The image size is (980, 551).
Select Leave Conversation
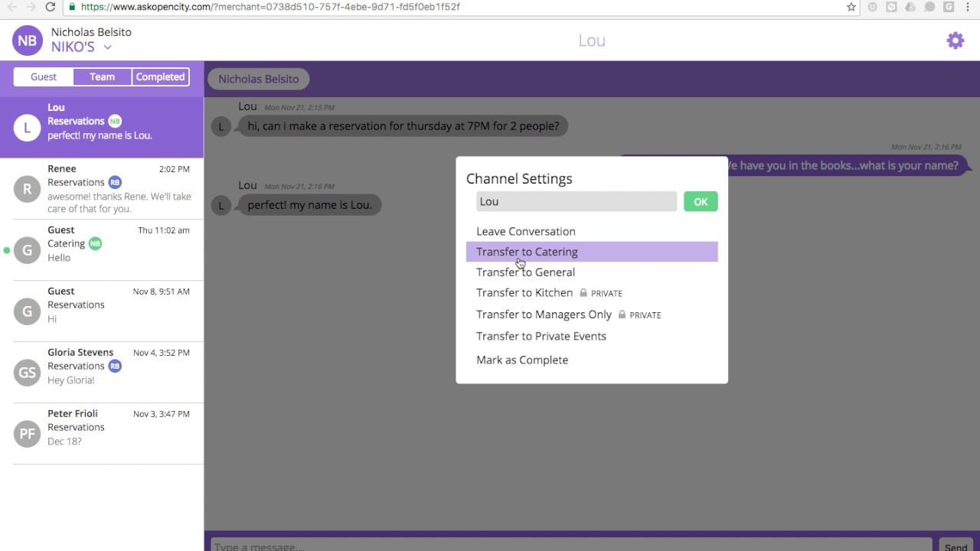coord(526,231)
